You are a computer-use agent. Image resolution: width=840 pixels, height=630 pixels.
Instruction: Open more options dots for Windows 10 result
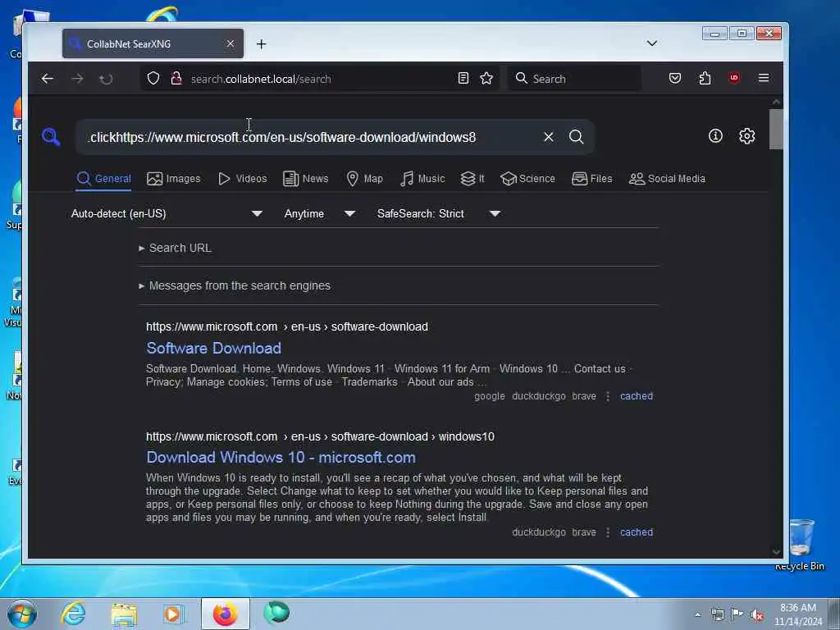click(608, 532)
